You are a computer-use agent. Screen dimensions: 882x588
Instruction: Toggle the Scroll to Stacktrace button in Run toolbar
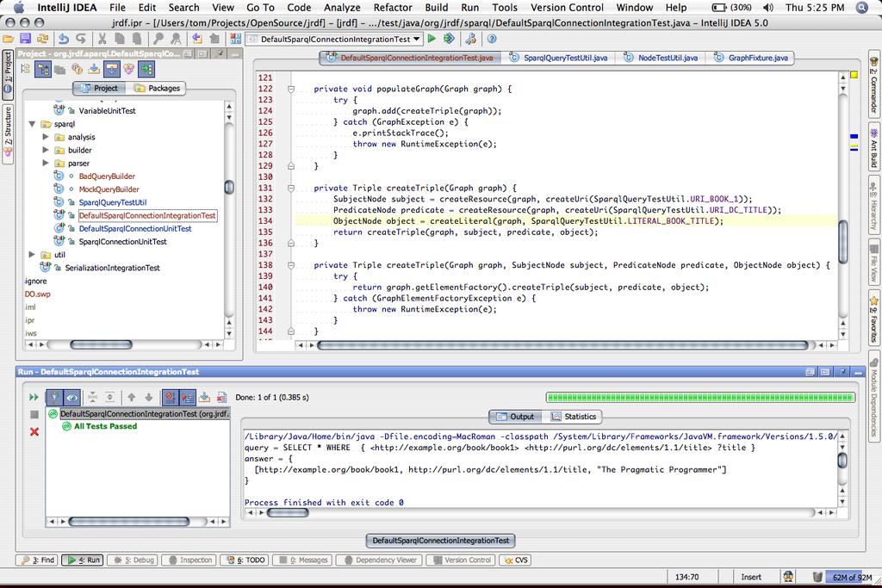click(x=187, y=398)
